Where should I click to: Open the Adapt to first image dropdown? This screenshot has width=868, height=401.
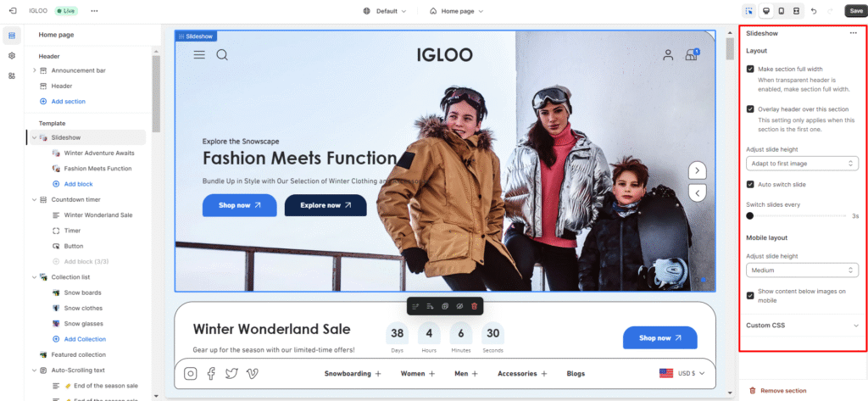click(802, 163)
